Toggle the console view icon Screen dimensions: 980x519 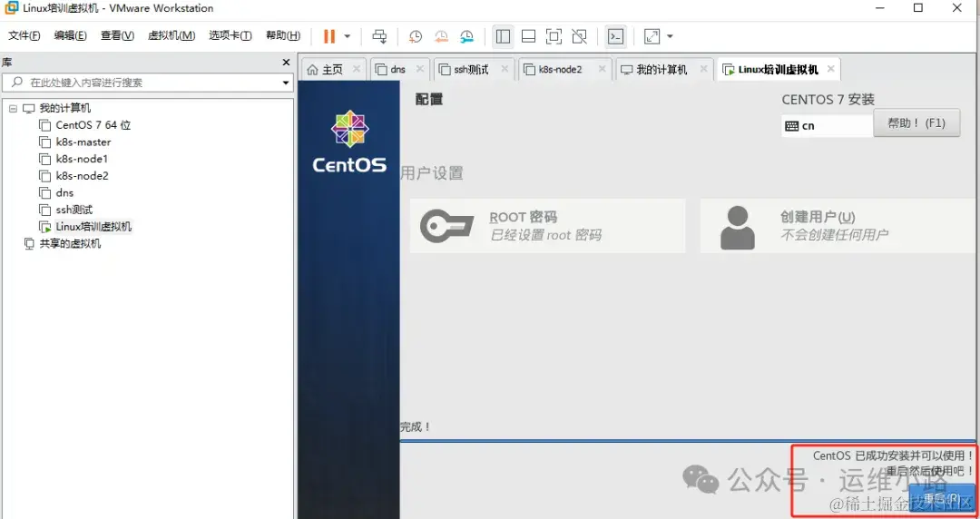pos(615,36)
